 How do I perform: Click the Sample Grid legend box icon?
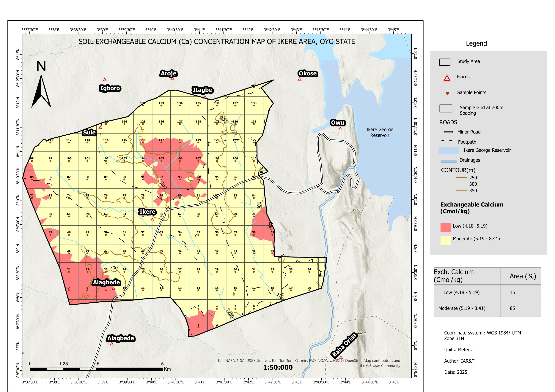coord(446,108)
